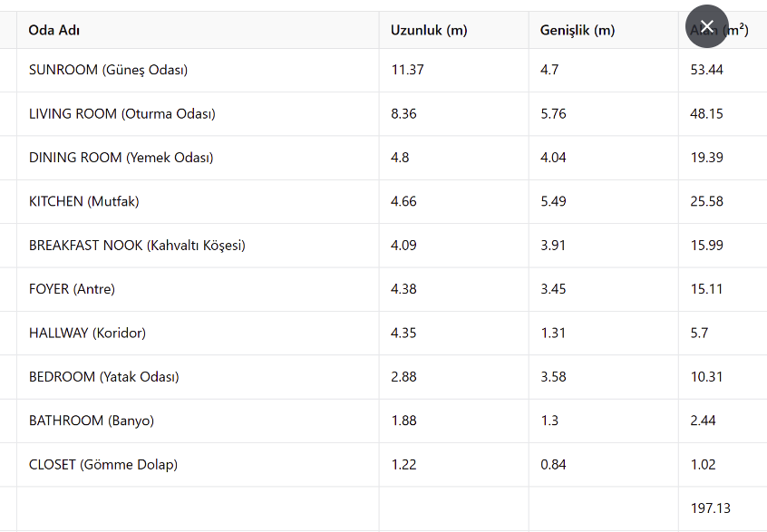767x532 pixels.
Task: Select the BATHROOM (Banyo) cell
Action: pyautogui.click(x=92, y=421)
